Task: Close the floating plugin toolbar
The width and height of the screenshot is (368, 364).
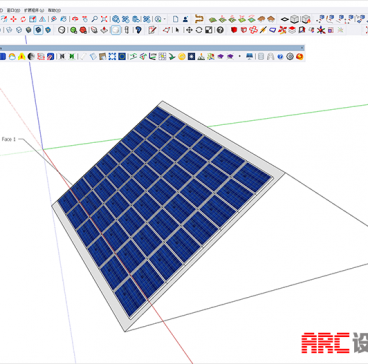Action: (302, 48)
